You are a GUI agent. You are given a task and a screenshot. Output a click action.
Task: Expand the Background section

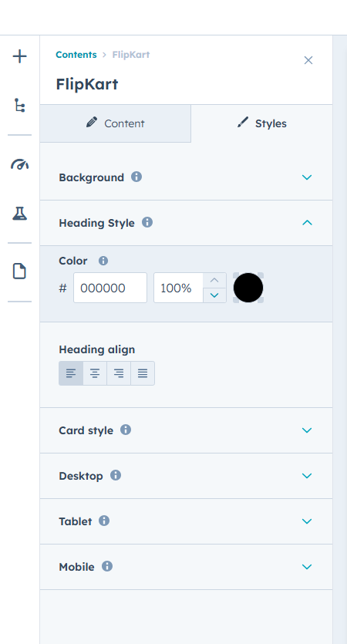[x=186, y=177]
